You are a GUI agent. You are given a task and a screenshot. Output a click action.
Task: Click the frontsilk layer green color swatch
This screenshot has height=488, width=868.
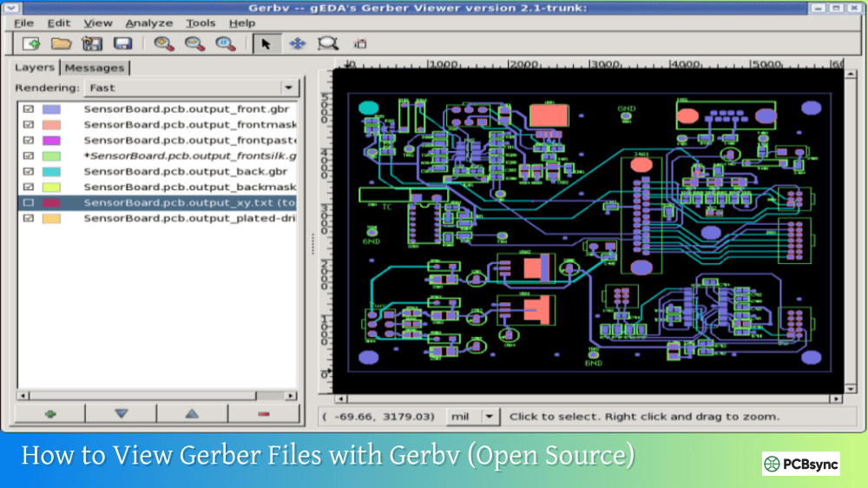pyautogui.click(x=51, y=156)
